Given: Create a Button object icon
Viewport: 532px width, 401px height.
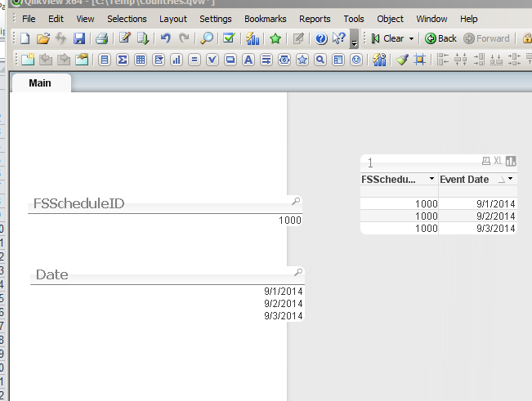Looking at the screenshot, I should point(230,60).
